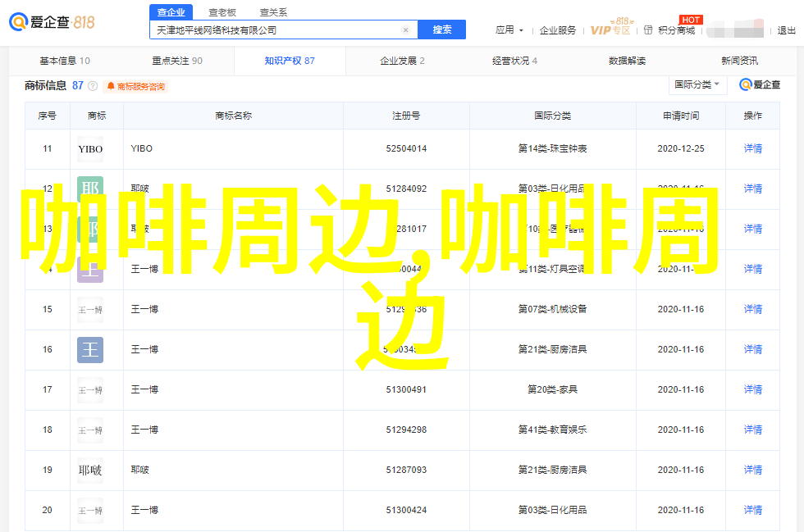Clear the search box with the x icon
The width and height of the screenshot is (804, 532).
click(x=405, y=30)
